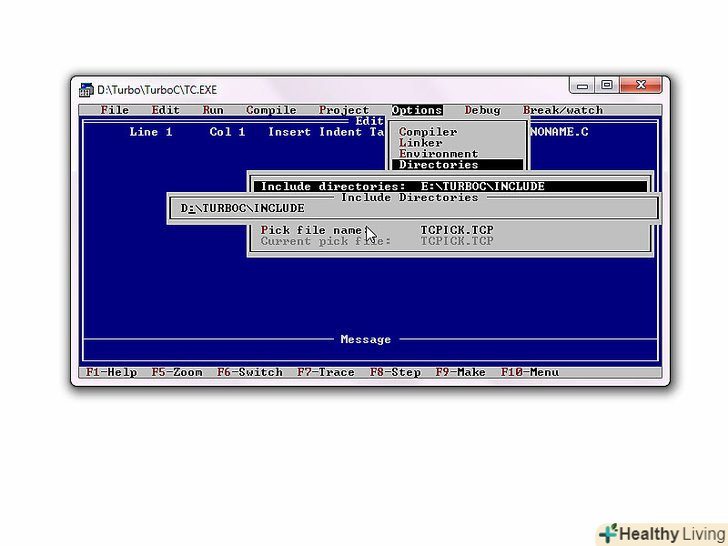Click the D:\TURBOC\INCLUDE input field
Screen dimensions: 728x546
[x=412, y=209]
